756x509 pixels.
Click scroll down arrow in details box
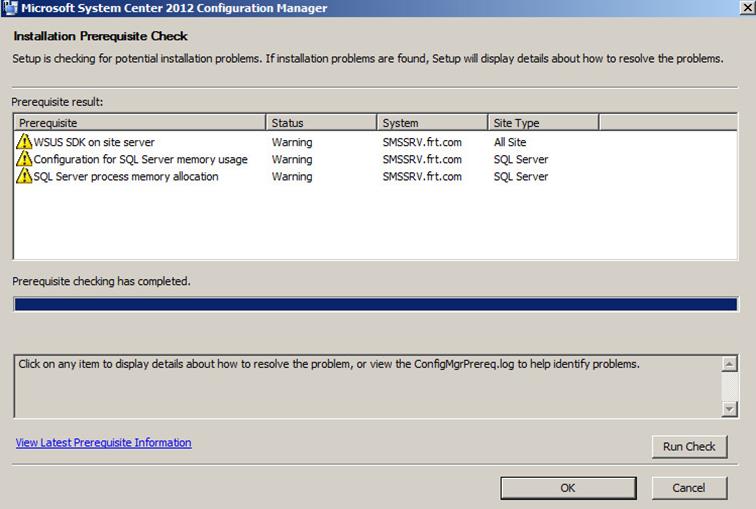point(729,409)
